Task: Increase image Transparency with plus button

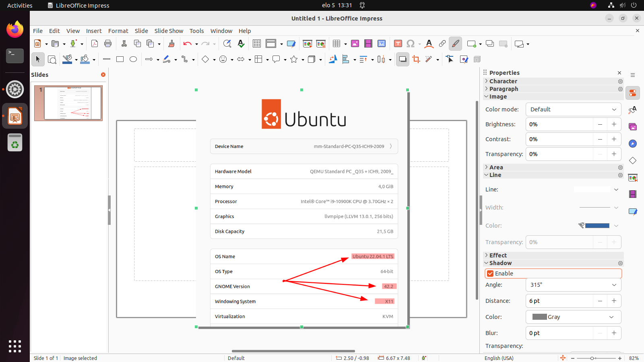Action: click(x=614, y=154)
